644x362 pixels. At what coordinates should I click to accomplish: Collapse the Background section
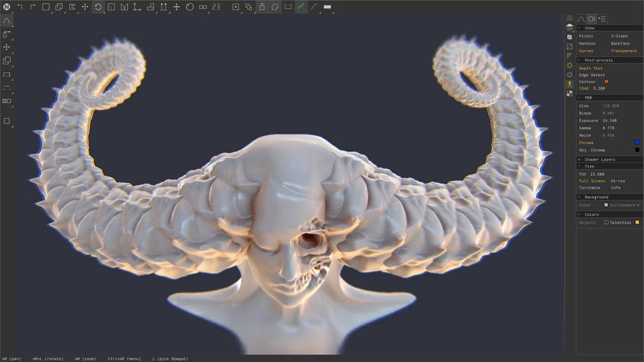609,197
